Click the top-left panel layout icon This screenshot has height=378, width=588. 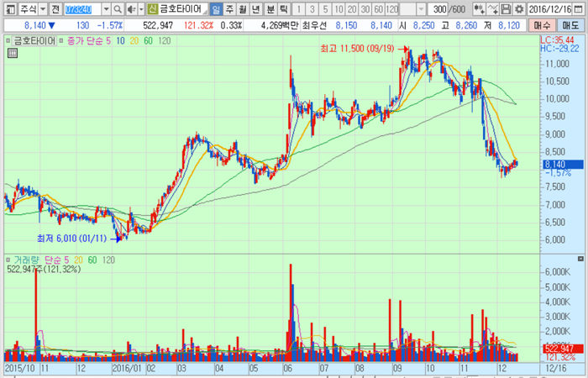8,9
